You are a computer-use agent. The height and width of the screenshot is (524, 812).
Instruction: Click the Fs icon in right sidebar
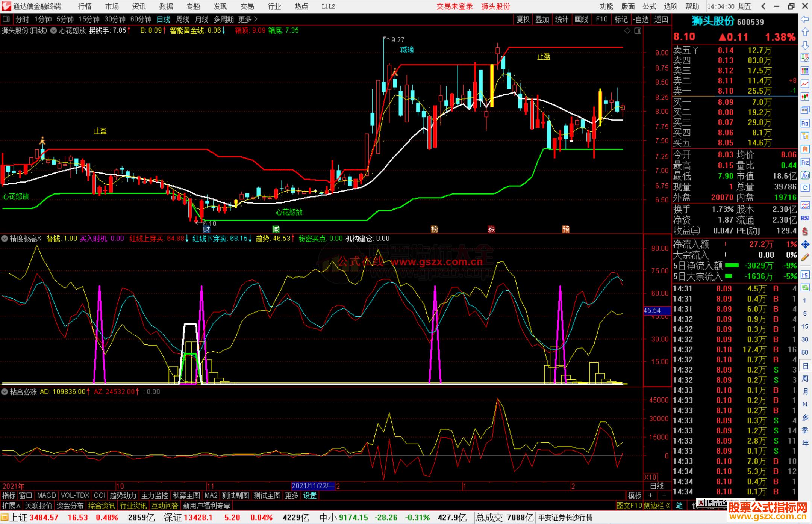(805, 275)
